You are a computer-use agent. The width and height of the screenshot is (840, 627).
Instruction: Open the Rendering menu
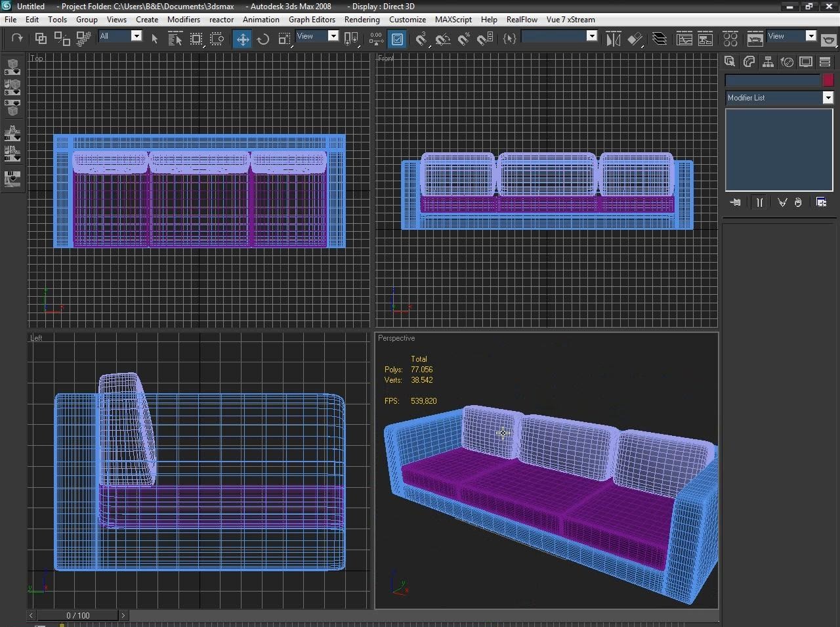362,20
